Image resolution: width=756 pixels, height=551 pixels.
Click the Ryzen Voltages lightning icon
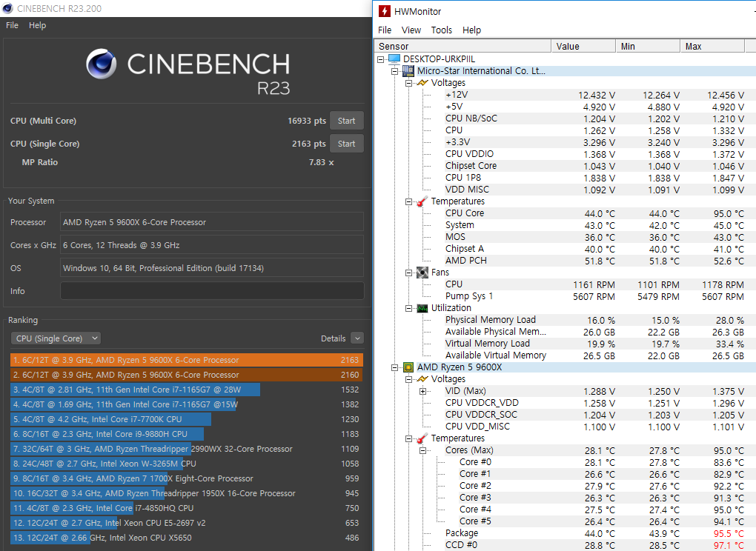click(422, 379)
